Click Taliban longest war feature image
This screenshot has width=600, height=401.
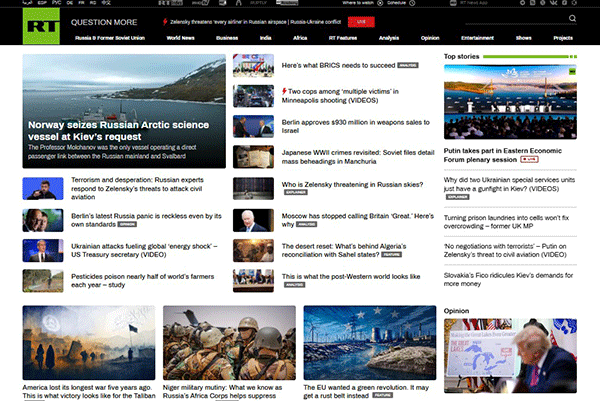point(89,342)
